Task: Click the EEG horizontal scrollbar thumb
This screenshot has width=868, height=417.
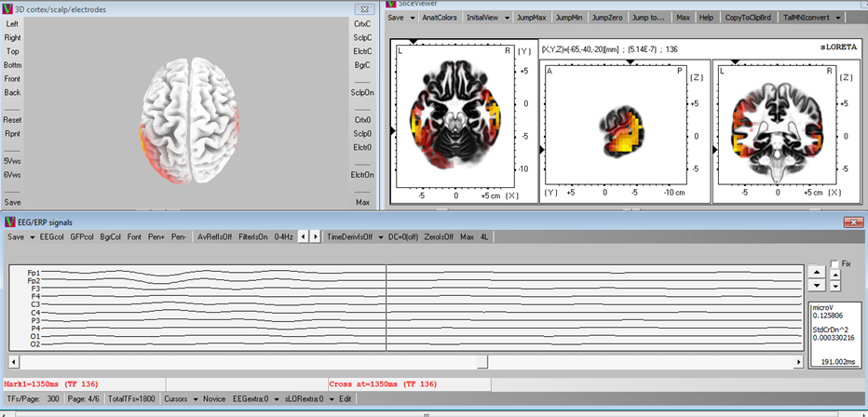Action: pyautogui.click(x=481, y=360)
